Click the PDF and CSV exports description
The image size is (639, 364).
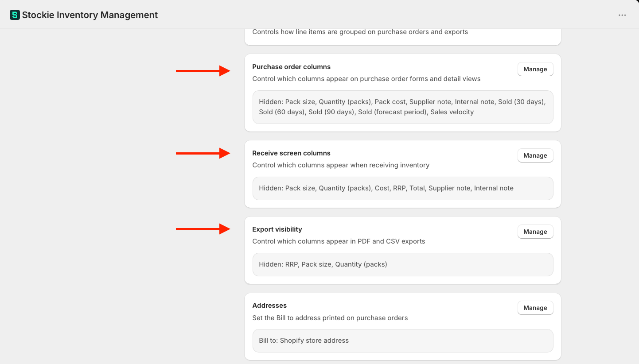[x=339, y=241]
